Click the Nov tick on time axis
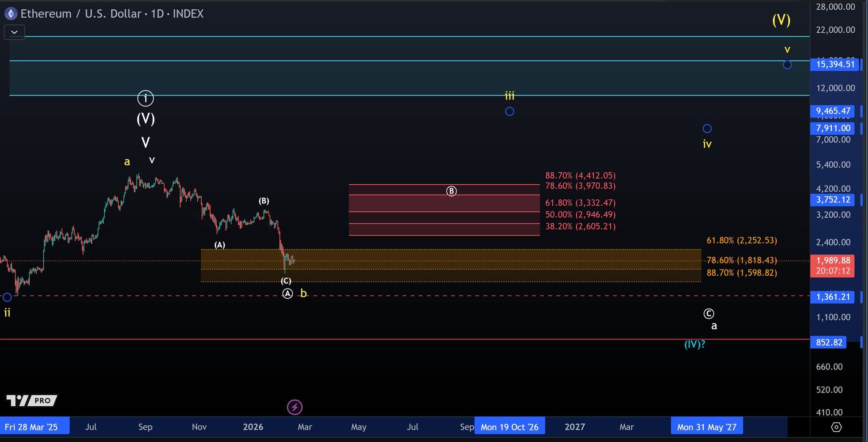 [x=199, y=427]
